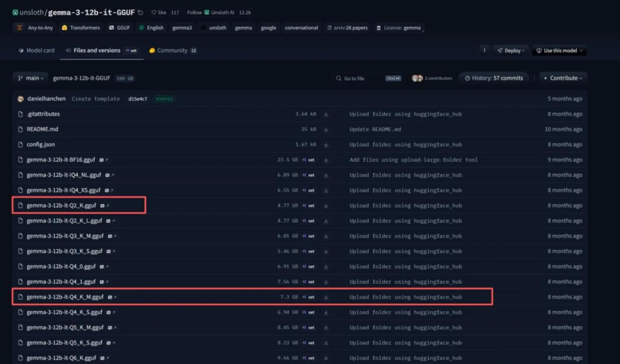This screenshot has width=620, height=364.
Task: Click the 117 likes count
Action: (175, 12)
